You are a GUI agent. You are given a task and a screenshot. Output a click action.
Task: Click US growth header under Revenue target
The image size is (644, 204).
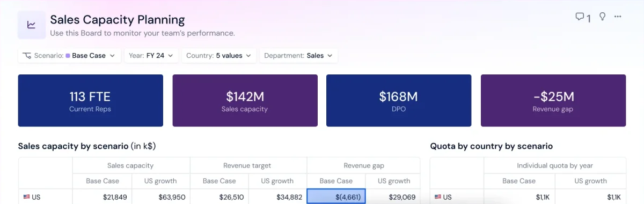(x=277, y=181)
